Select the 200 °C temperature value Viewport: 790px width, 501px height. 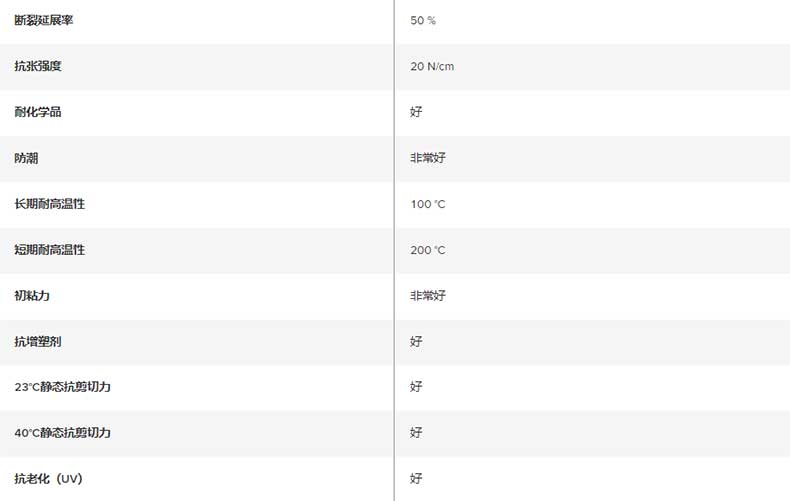[x=428, y=250]
